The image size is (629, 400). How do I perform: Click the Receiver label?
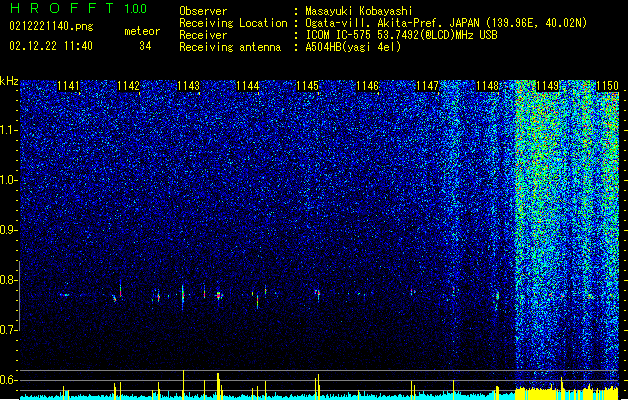203,35
